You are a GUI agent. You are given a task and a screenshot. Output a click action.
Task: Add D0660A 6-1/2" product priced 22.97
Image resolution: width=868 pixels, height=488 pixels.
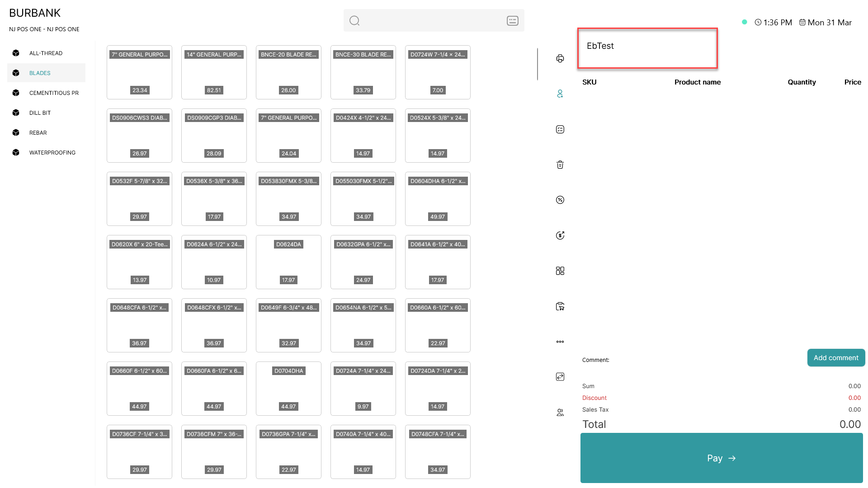(x=438, y=325)
